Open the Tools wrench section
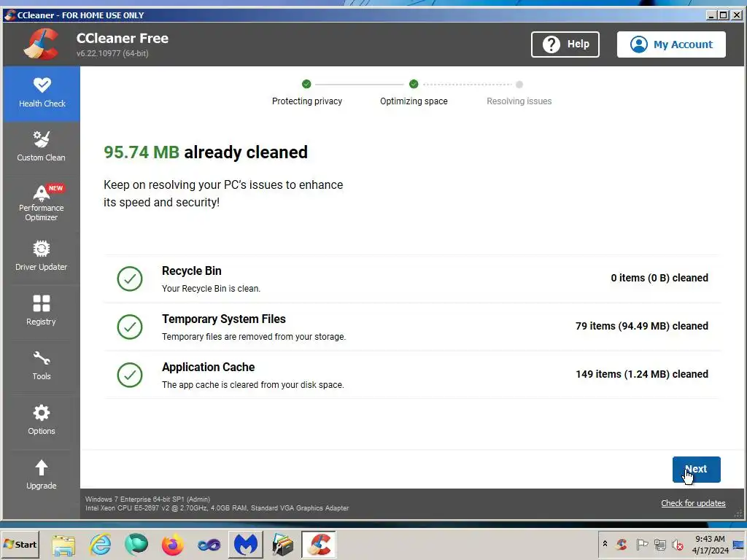Screen dimensions: 747x560 point(42,365)
